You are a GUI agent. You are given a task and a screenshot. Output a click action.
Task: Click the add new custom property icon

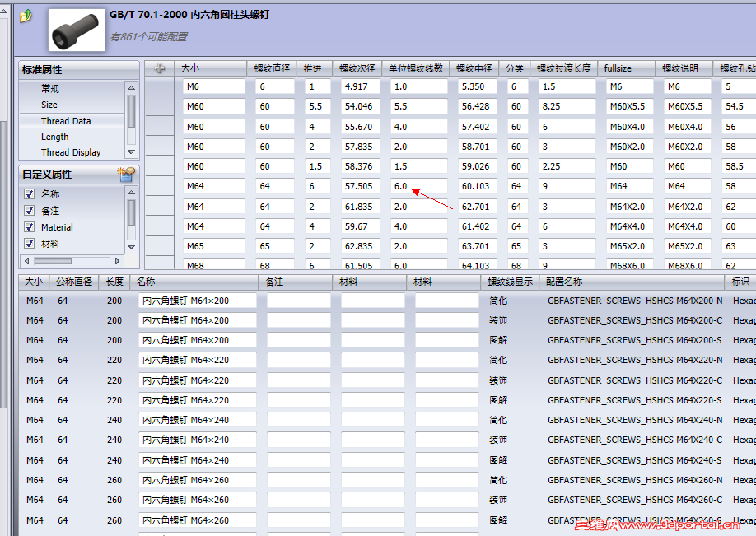tap(128, 174)
